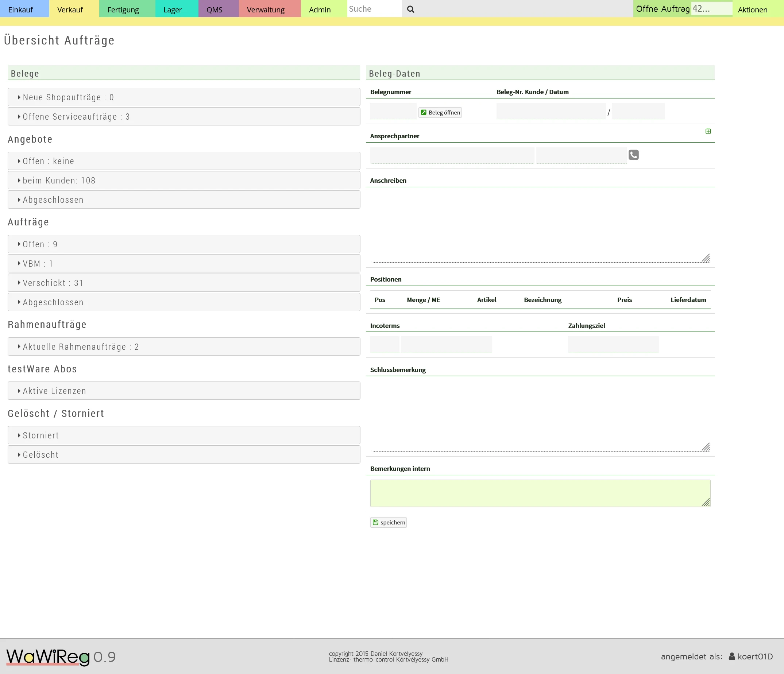This screenshot has width=784, height=674.
Task: Open the Admin area
Action: 319,9
